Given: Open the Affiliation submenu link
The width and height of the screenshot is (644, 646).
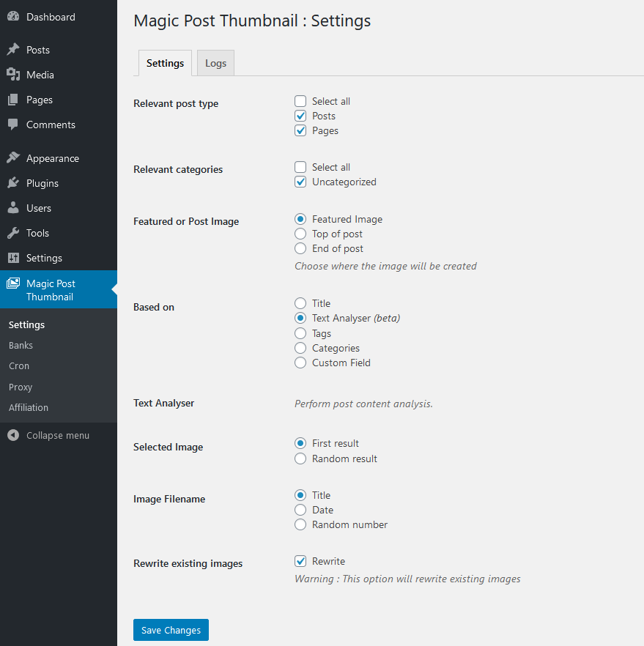Looking at the screenshot, I should [29, 407].
